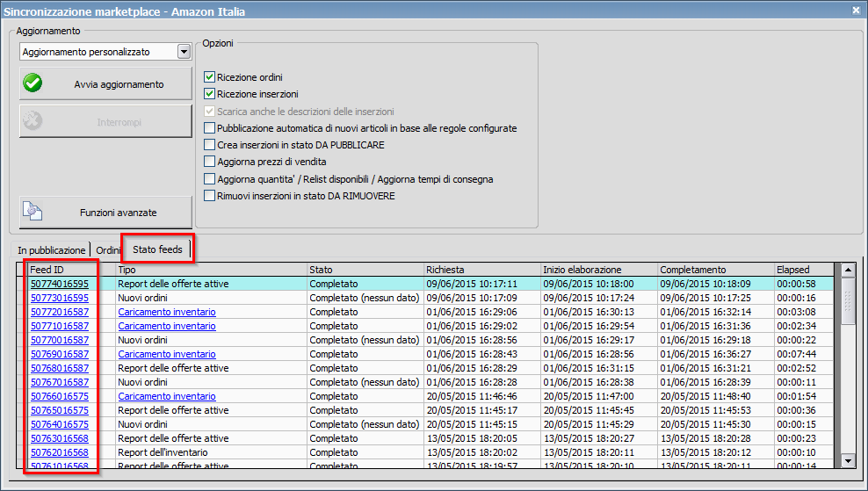Sort by the Stato column header
868x491 pixels.
(x=365, y=270)
